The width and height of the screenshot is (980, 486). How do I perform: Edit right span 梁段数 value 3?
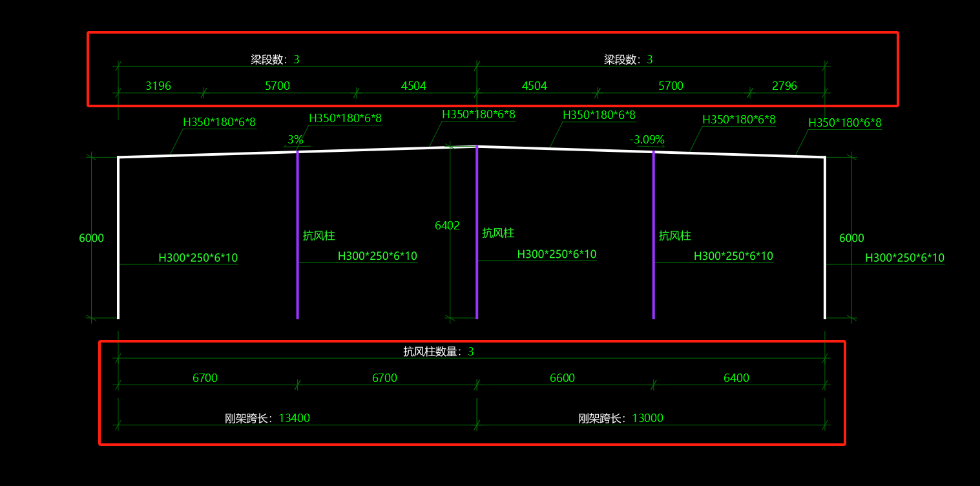pos(650,59)
